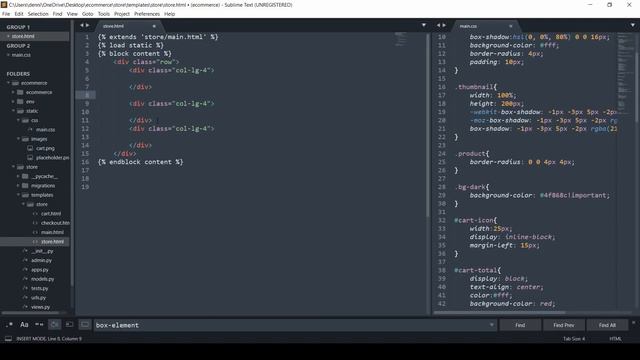Close the store.html tab
This screenshot has width=640, height=360.
(154, 27)
